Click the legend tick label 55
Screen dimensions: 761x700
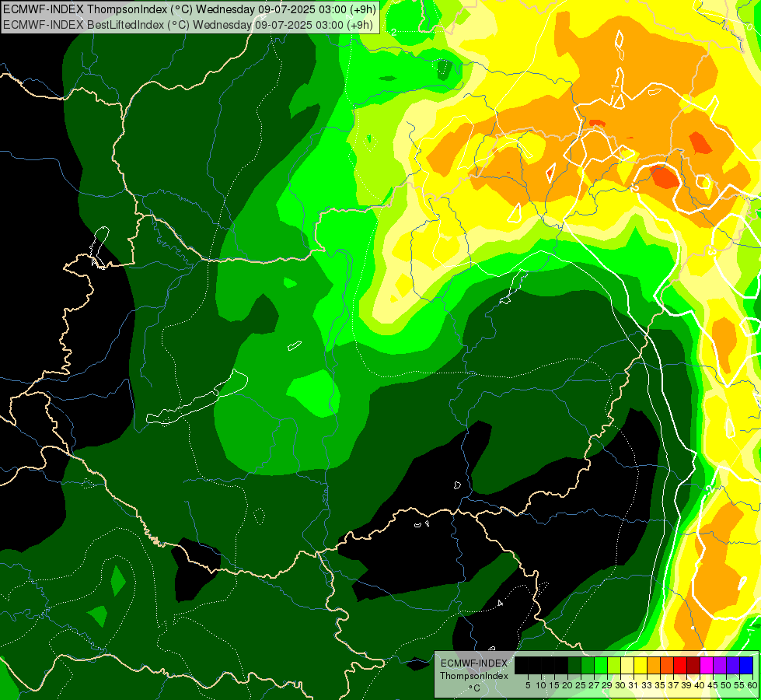(x=739, y=685)
